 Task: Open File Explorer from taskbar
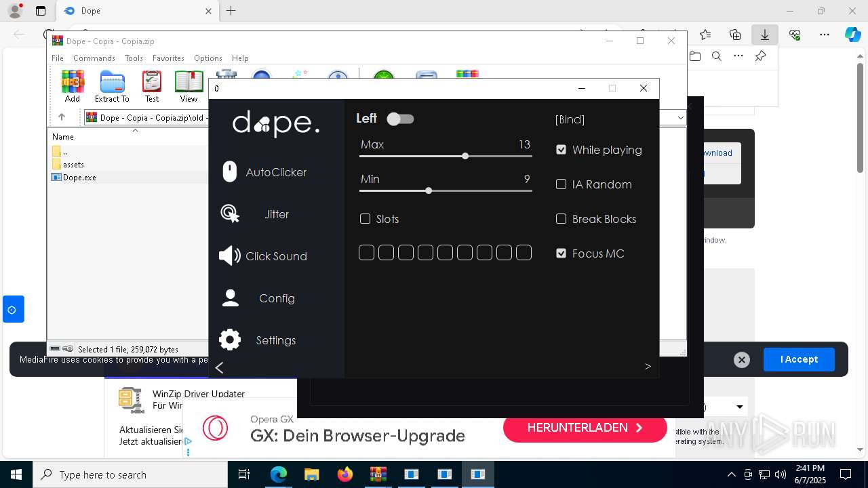point(311,474)
